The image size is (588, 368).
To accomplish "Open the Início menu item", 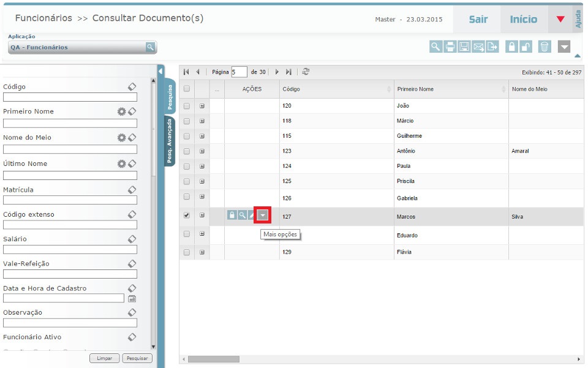I will point(523,20).
